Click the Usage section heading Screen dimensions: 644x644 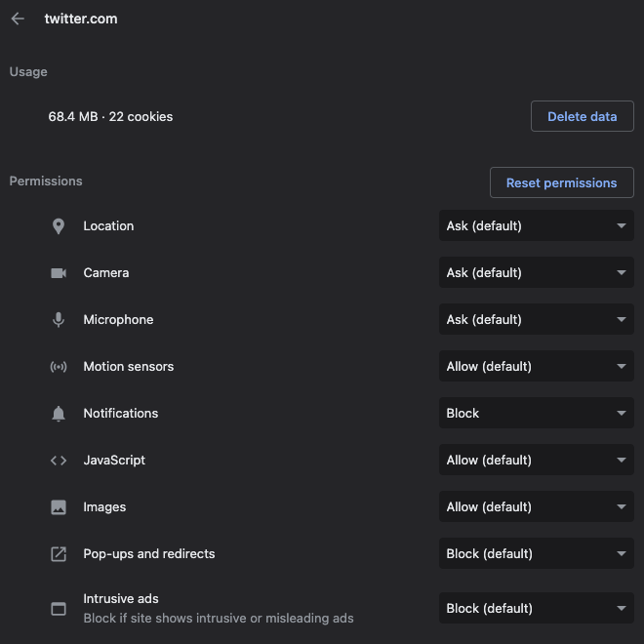28,72
